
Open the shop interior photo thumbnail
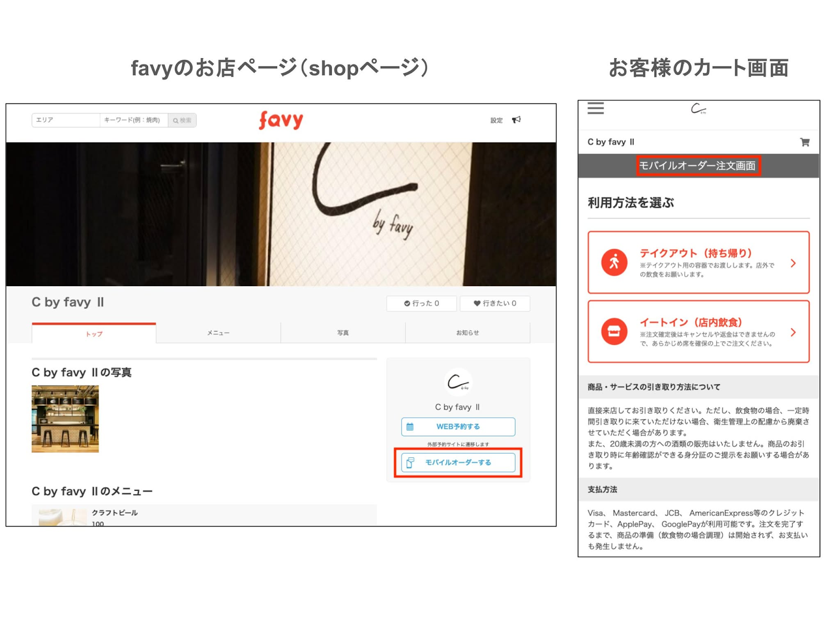tap(65, 419)
